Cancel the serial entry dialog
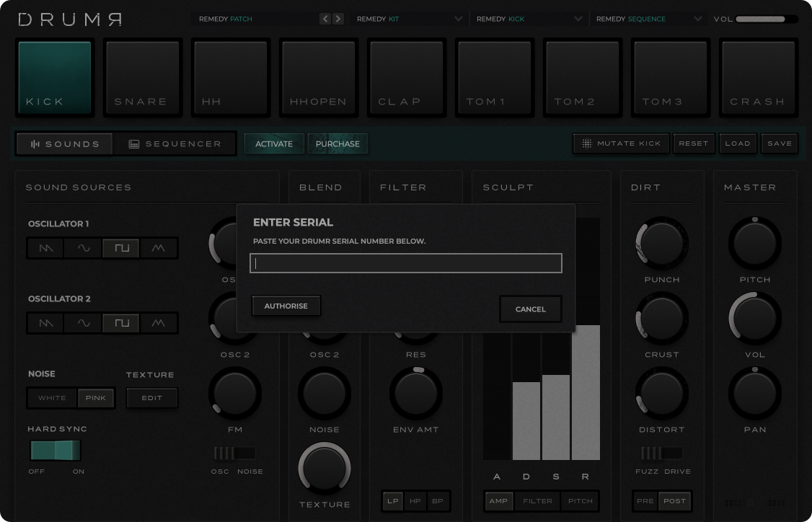Screen dimensions: 812x522 [x=530, y=309]
